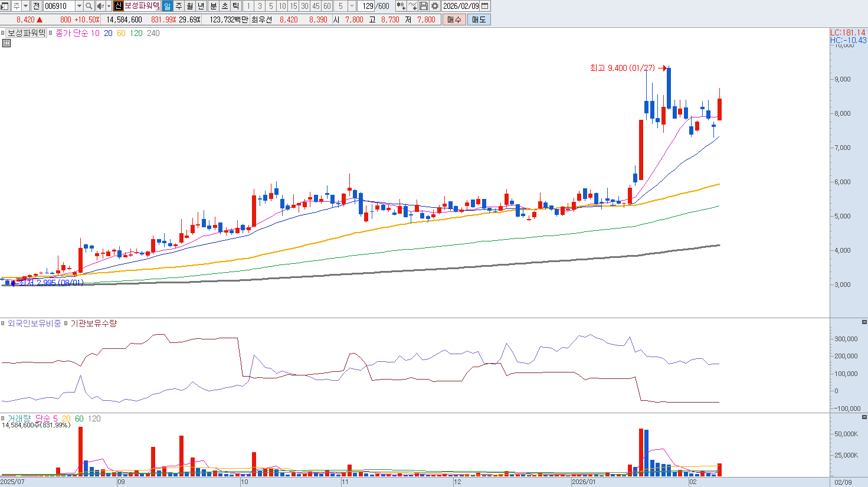Open the calendar date picker icon
The image size is (868, 487).
pyautogui.click(x=485, y=6)
